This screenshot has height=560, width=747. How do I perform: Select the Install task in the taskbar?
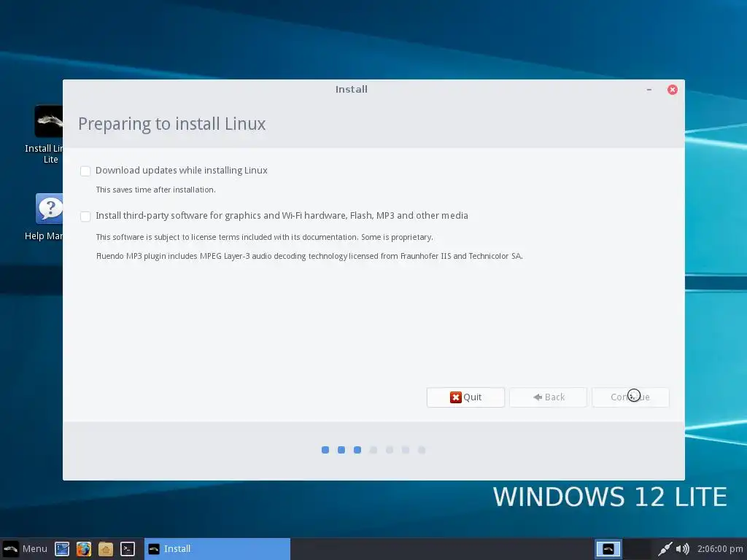(217, 549)
